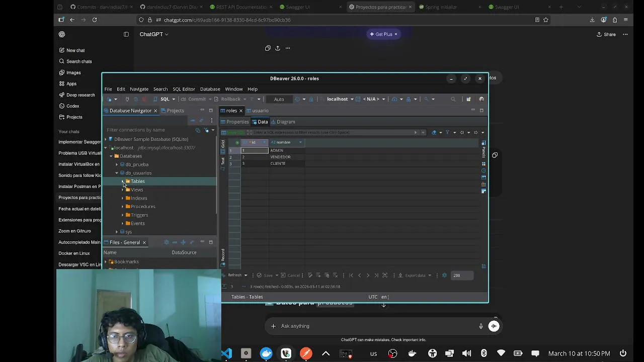Image resolution: width=644 pixels, height=362 pixels.
Task: Open the Database menu
Action: click(210, 89)
